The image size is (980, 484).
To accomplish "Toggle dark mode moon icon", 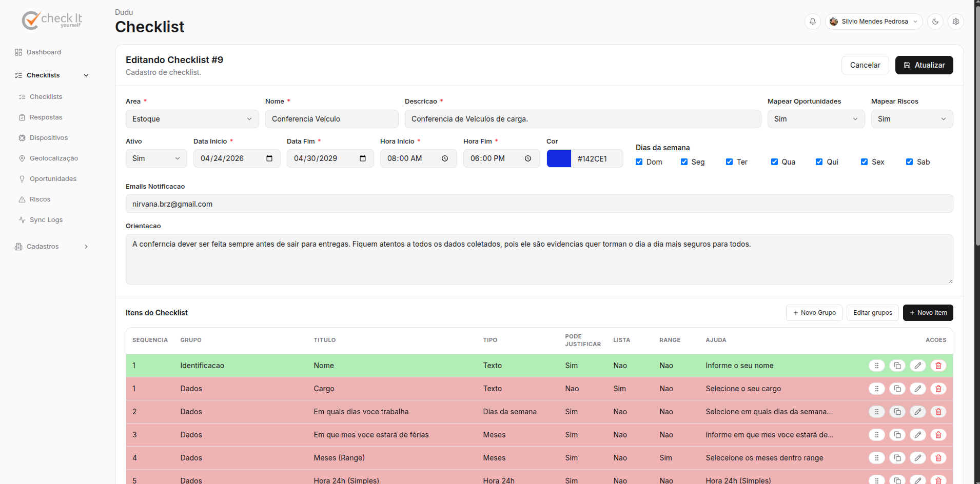I will click(x=935, y=22).
